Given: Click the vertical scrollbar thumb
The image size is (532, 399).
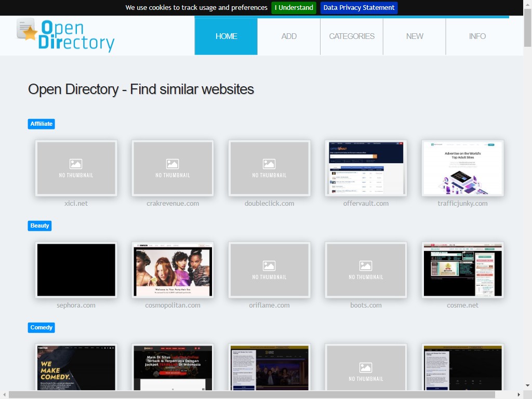Looking at the screenshot, I should click(x=528, y=28).
